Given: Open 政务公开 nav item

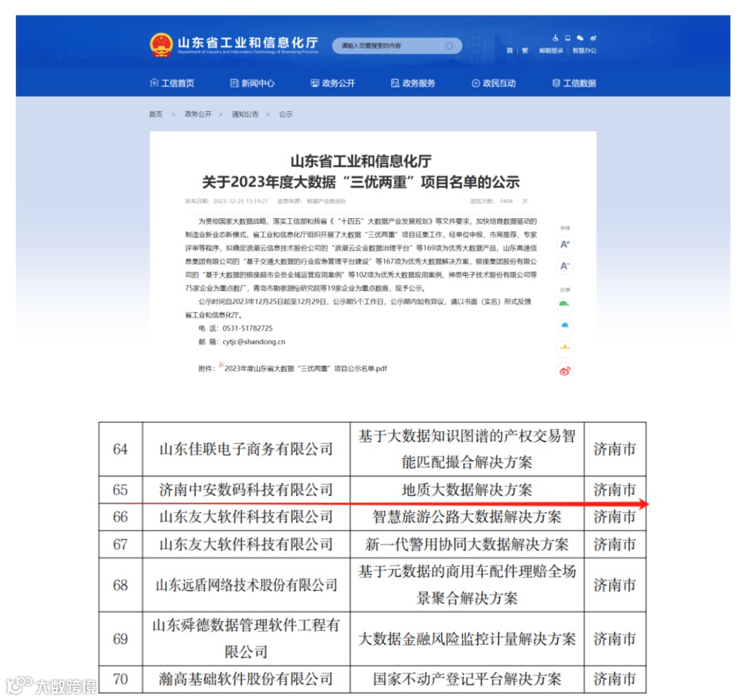Looking at the screenshot, I should point(333,83).
